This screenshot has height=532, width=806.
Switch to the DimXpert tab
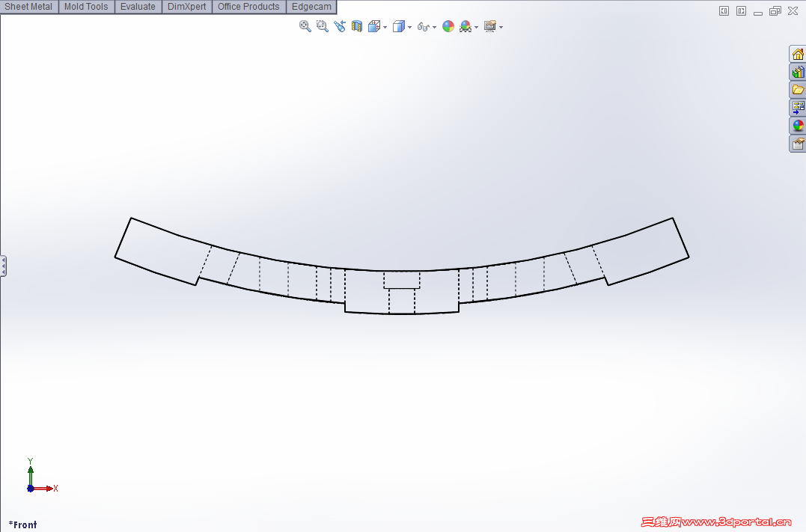point(186,7)
